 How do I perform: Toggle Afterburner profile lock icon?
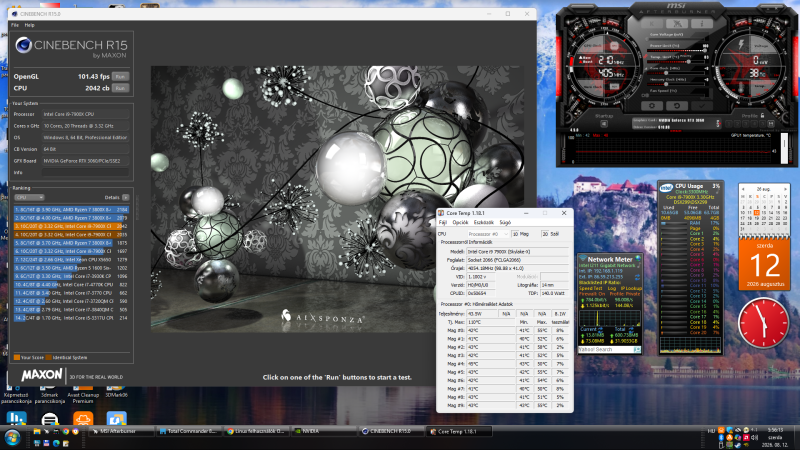point(763,116)
